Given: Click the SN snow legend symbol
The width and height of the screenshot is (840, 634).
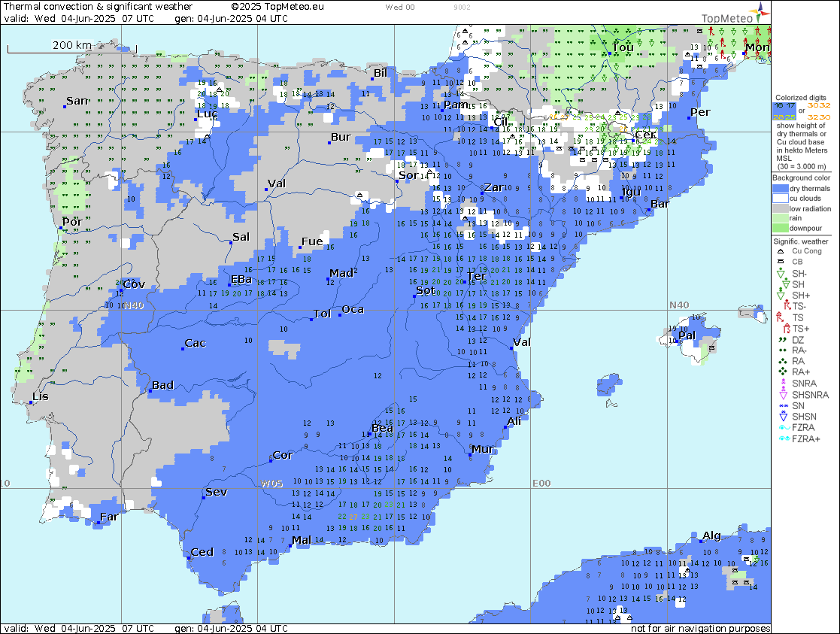Looking at the screenshot, I should (x=783, y=405).
